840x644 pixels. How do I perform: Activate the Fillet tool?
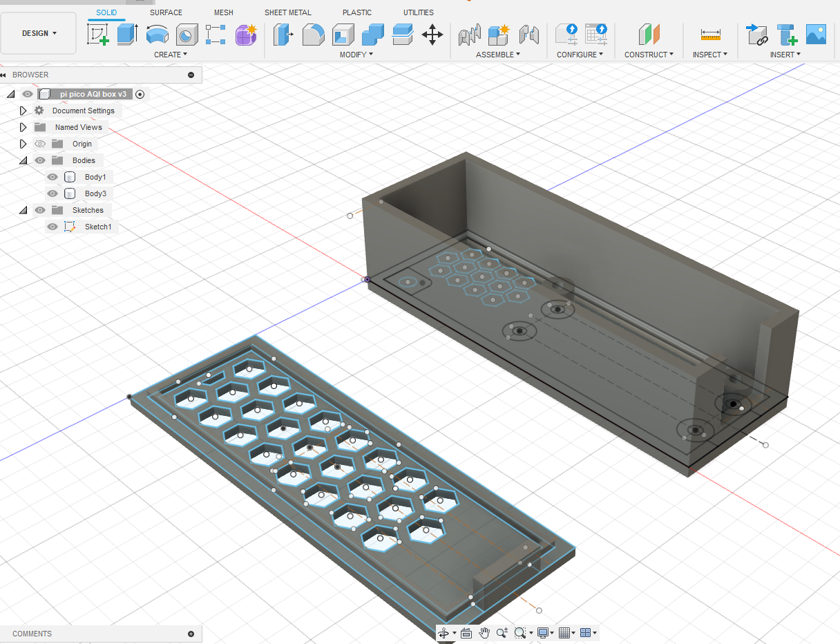coord(314,35)
